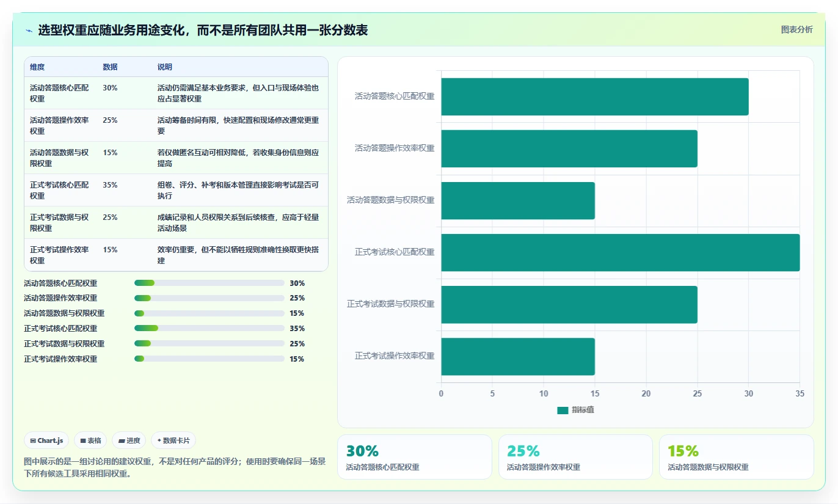Select table row 活动答题操作效率权重
The image size is (838, 504).
pos(176,125)
